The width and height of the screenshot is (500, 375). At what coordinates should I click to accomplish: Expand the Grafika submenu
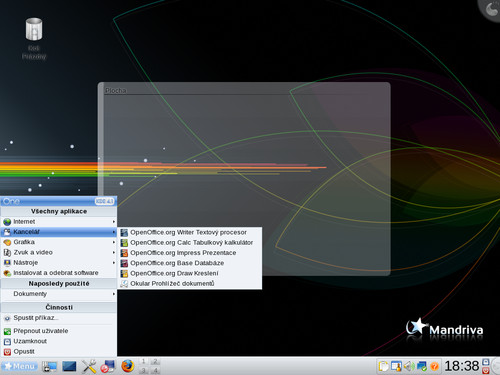59,242
